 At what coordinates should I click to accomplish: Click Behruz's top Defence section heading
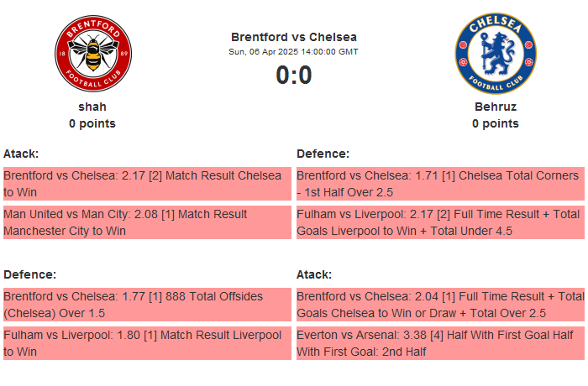[x=323, y=154]
